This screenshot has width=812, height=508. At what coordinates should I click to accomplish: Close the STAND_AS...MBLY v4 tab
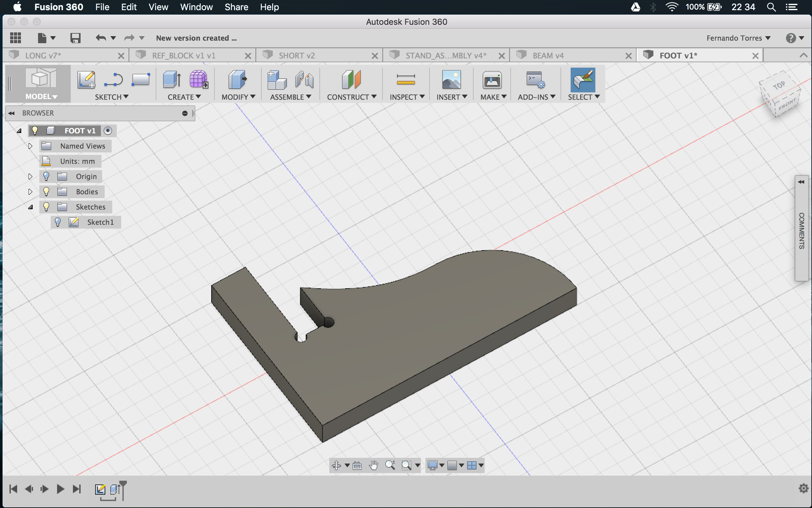coord(501,56)
